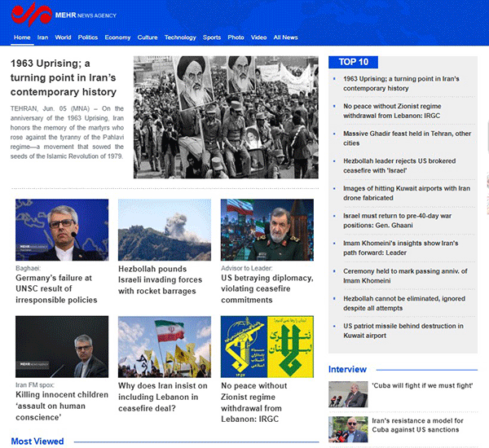Image resolution: width=489 pixels, height=448 pixels.
Task: Open the Photo section
Action: point(236,37)
